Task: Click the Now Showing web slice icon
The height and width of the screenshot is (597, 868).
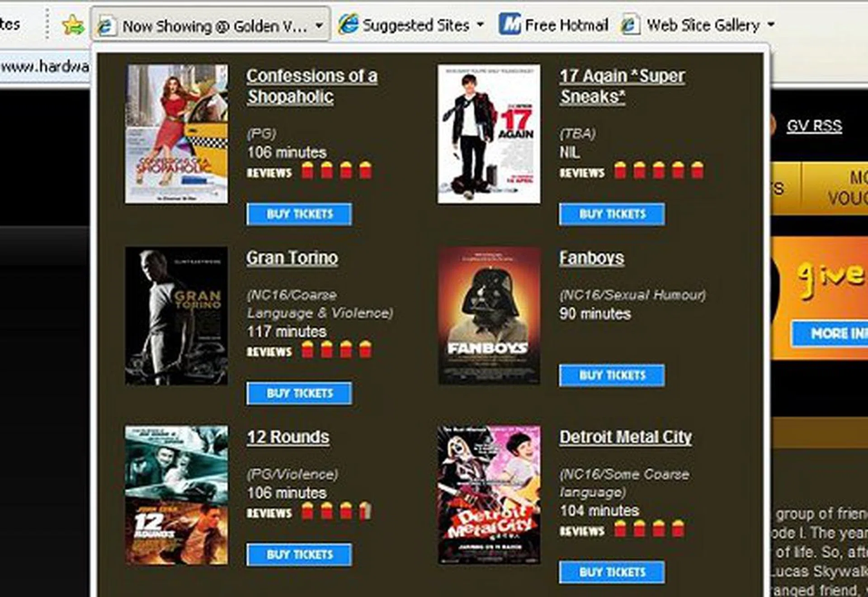Action: tap(106, 26)
